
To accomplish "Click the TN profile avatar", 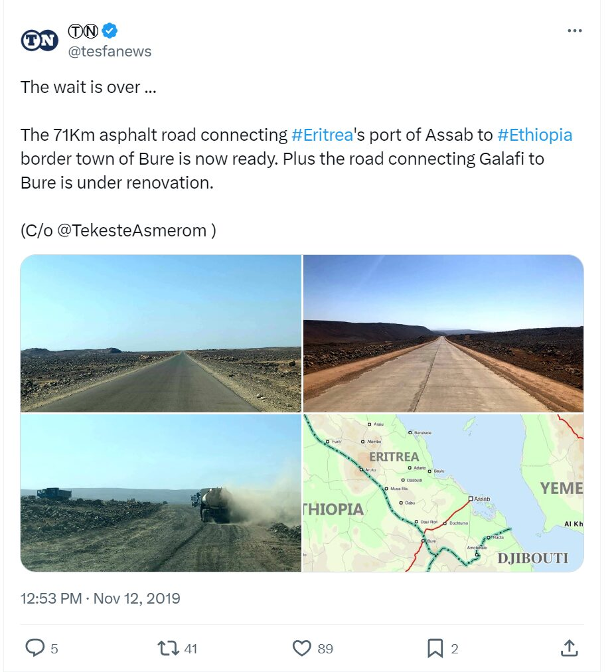I will 40,41.
